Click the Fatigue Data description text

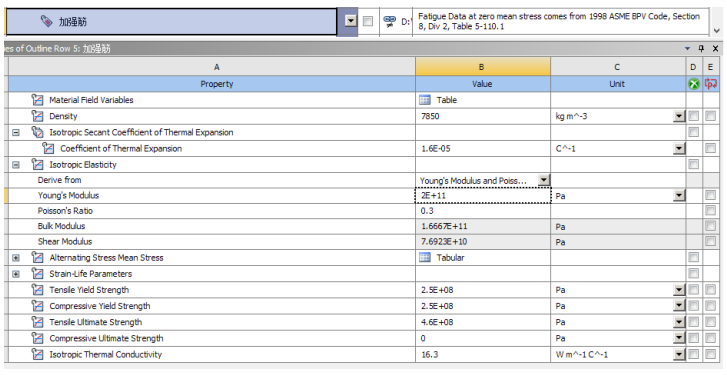(x=559, y=21)
